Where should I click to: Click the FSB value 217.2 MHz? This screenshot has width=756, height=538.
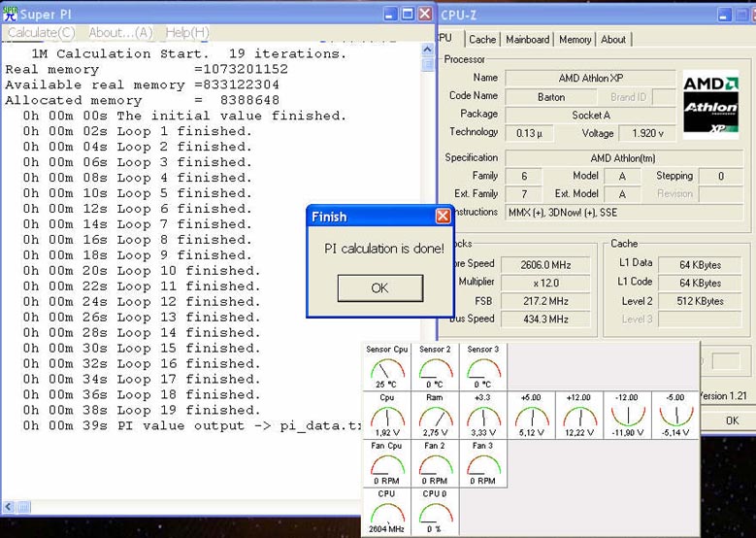click(545, 301)
